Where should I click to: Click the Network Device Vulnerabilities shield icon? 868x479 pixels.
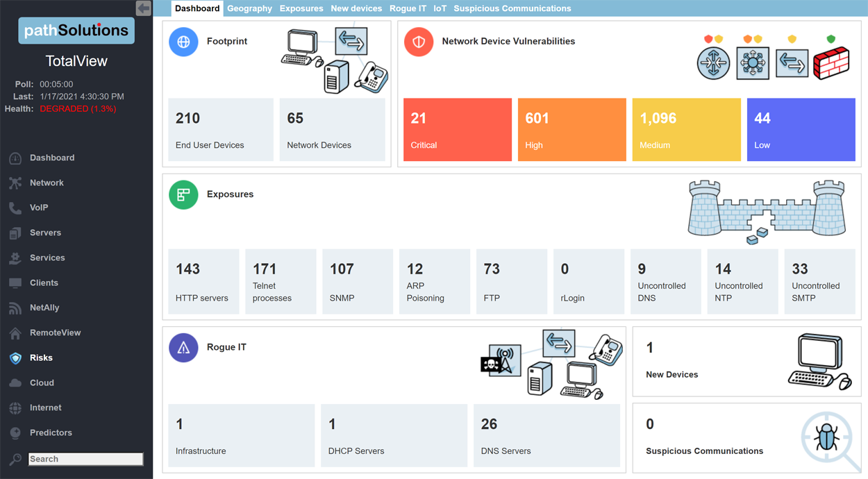(418, 42)
